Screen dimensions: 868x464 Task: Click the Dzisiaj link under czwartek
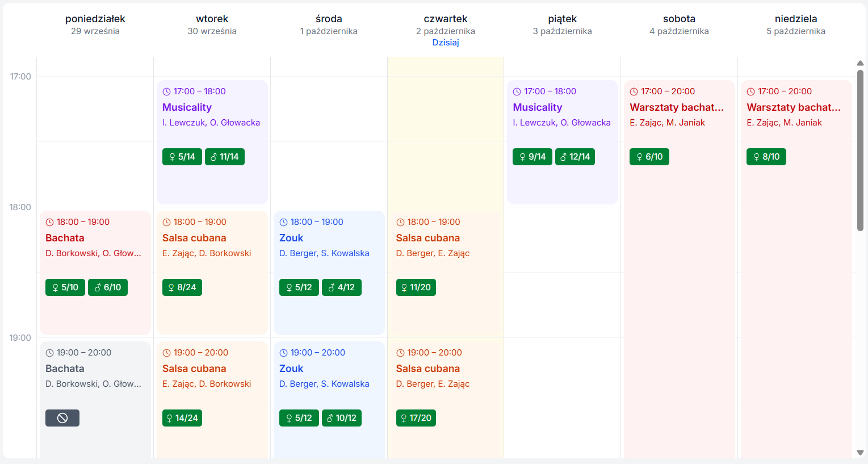click(x=445, y=43)
